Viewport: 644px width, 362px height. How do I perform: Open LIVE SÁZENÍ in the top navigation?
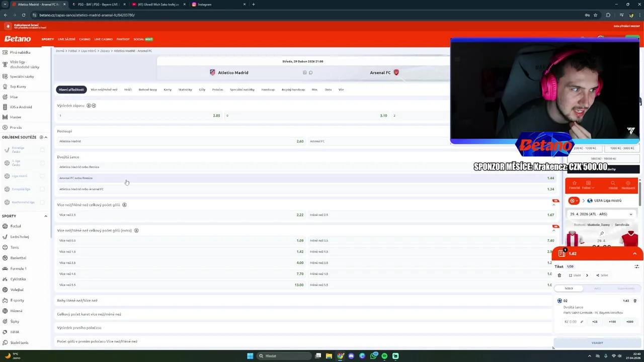coord(66,39)
